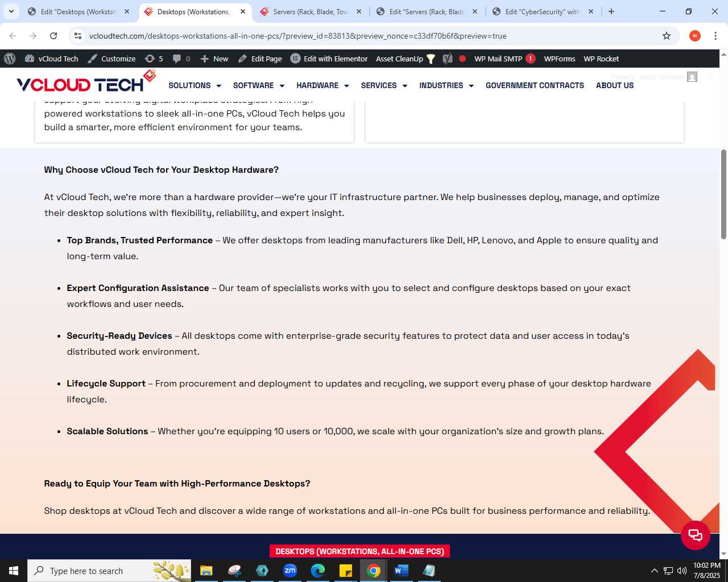
Task: Switch to Edit "Servers (Rack, Blade…" tab
Action: pos(427,11)
